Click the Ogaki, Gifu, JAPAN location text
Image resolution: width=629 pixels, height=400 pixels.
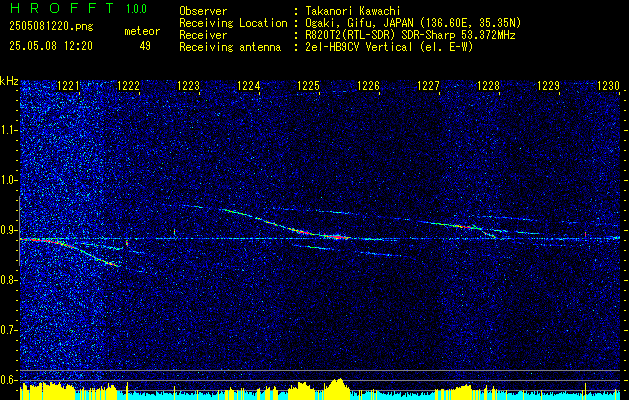tap(413, 23)
